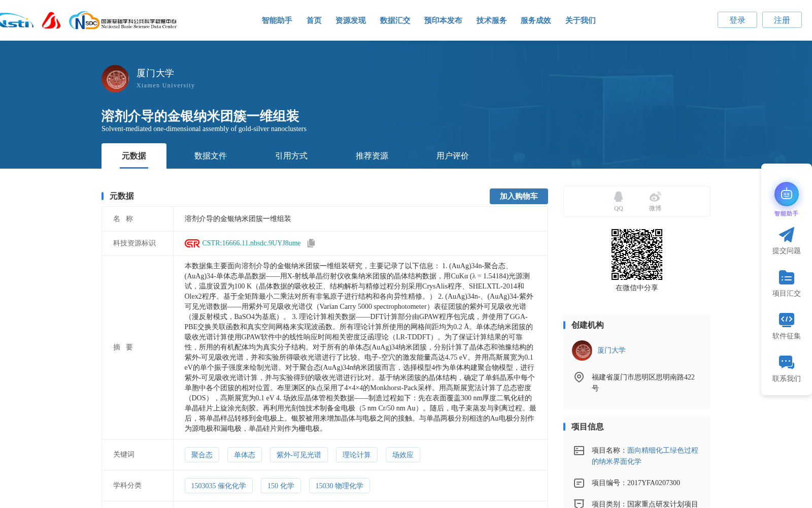Open the 厦门大学 link under 创建机构
812x508 pixels.
click(612, 351)
